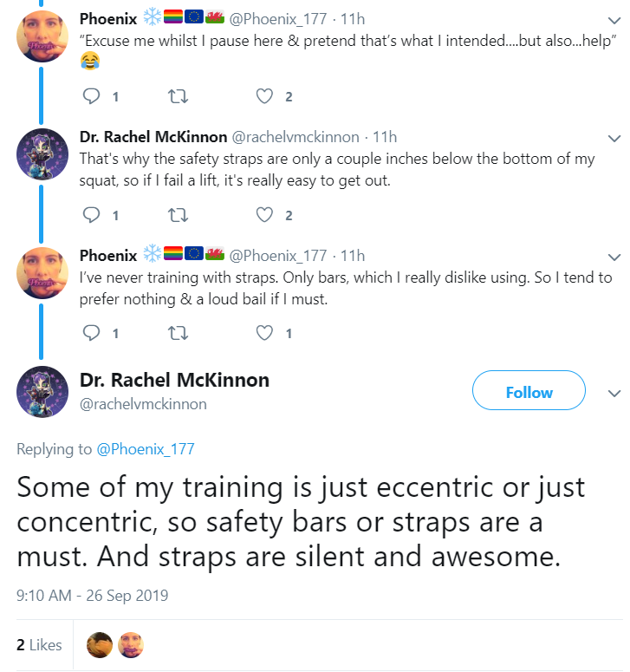
Task: Open the @rachelvmckinnon handle on the main tweet
Action: click(143, 404)
